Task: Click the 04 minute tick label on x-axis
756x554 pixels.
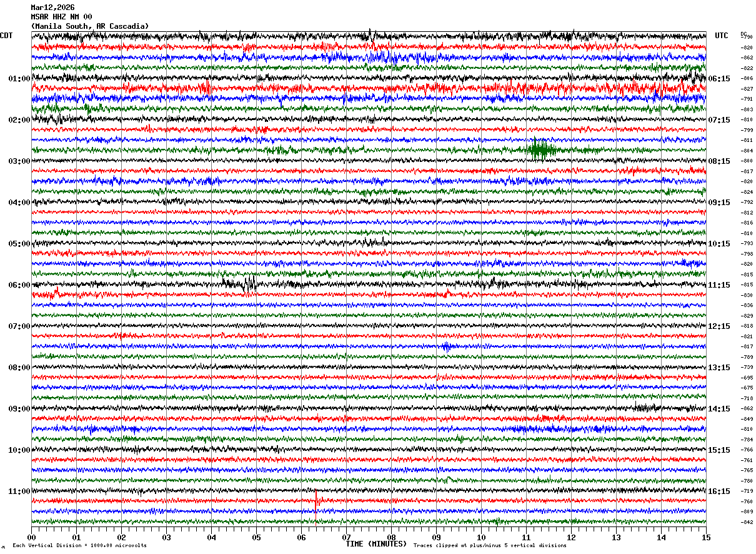Action: pos(211,537)
